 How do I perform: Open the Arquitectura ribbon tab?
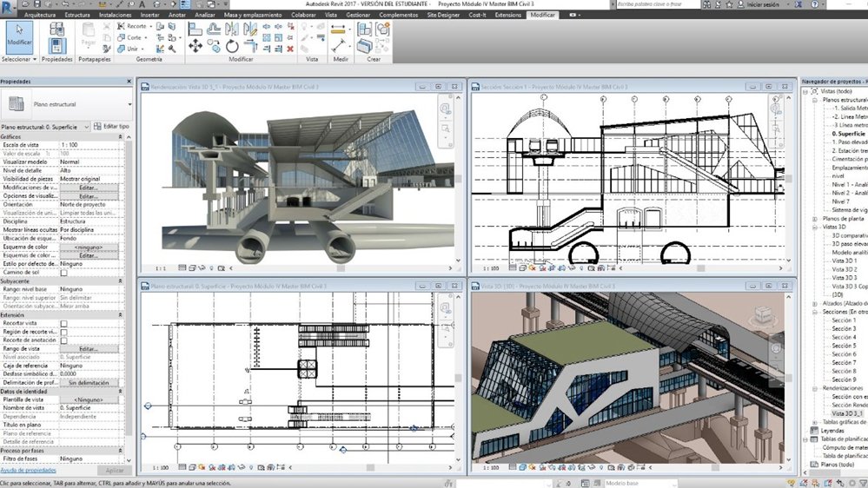click(40, 15)
